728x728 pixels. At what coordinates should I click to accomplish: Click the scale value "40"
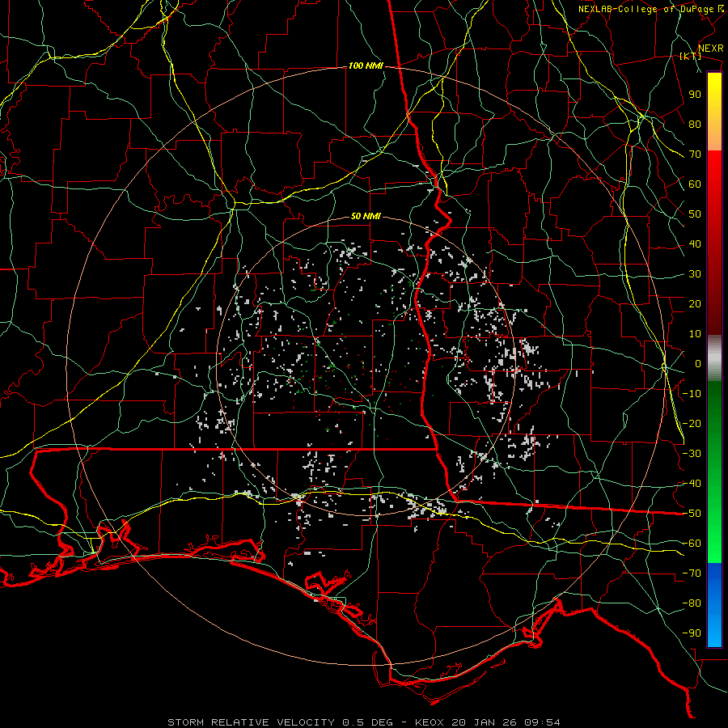(x=695, y=244)
